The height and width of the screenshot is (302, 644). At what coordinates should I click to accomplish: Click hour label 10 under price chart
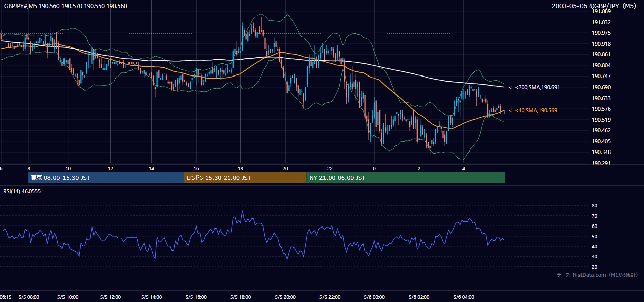(68, 168)
